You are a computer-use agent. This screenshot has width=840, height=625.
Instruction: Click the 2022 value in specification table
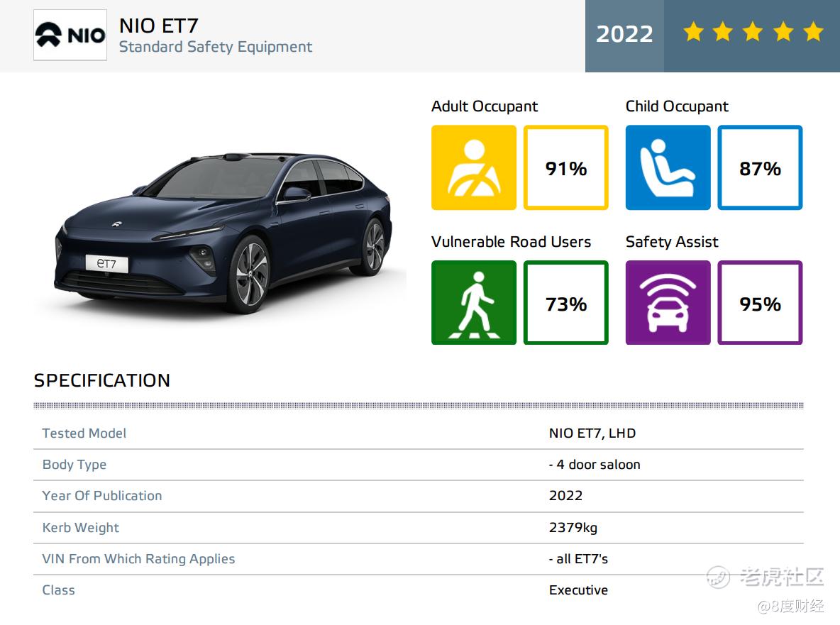tap(565, 496)
